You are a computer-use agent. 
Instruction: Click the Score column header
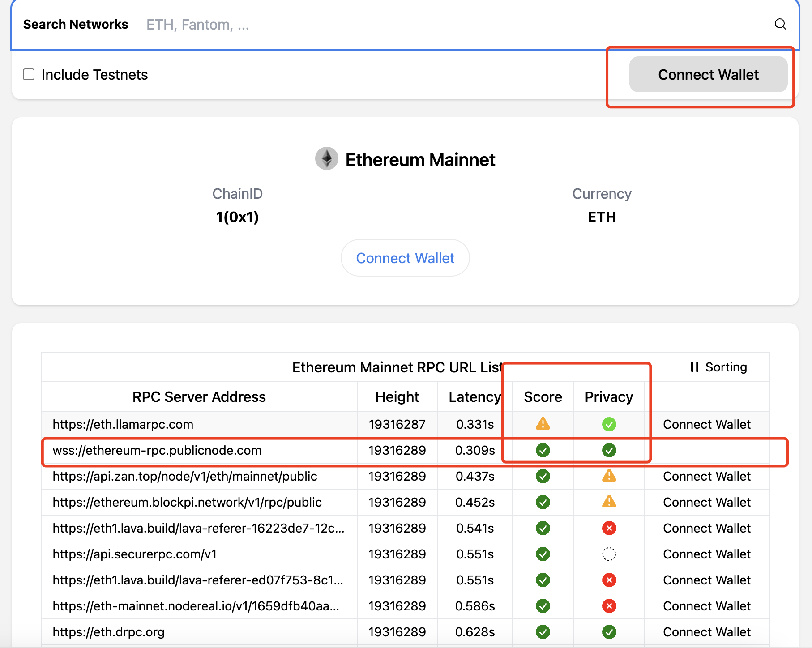(543, 396)
